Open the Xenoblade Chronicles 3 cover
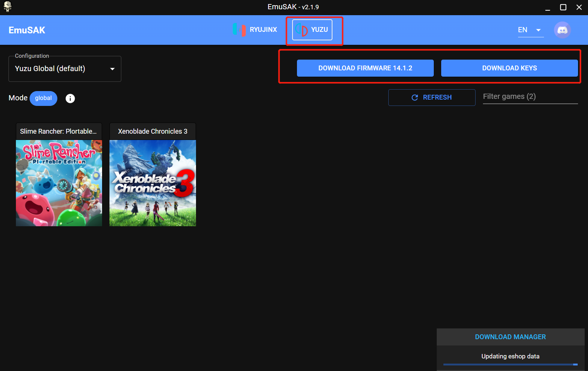 point(152,183)
